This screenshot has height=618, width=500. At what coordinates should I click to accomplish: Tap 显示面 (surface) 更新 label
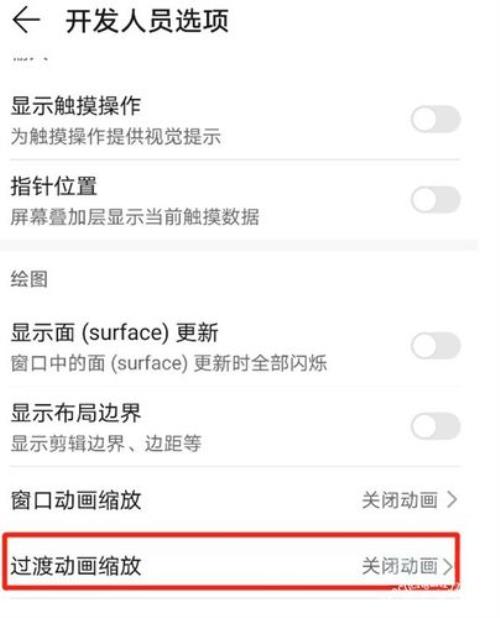(x=114, y=332)
